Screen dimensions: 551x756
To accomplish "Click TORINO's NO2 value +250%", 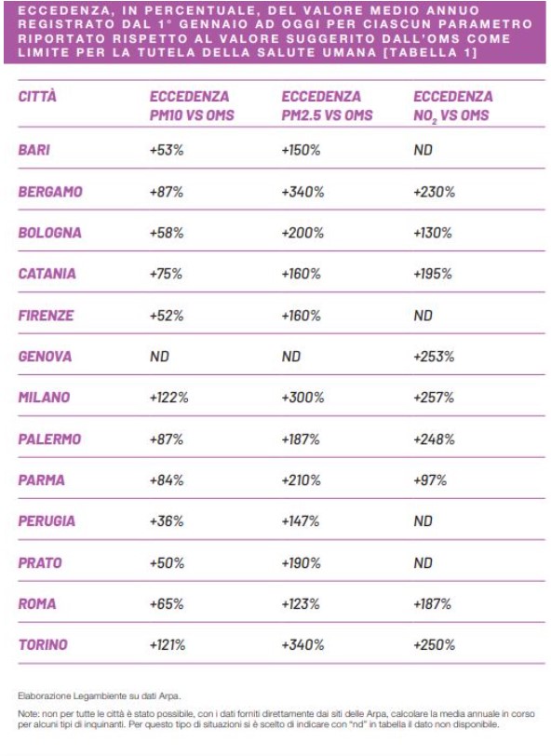I will (x=434, y=644).
